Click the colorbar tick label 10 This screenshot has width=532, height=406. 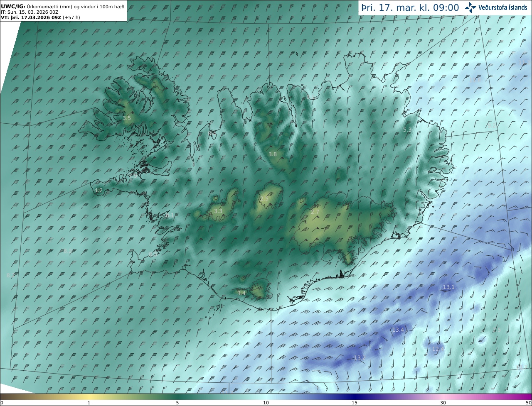click(x=266, y=403)
